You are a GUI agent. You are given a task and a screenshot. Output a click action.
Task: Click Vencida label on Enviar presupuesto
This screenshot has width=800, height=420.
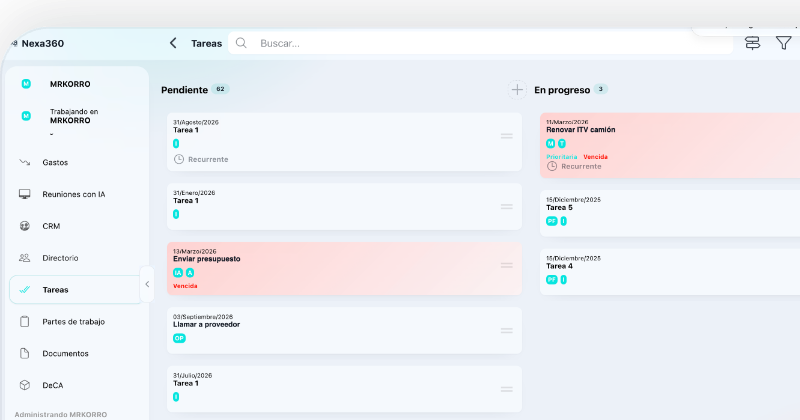pos(185,286)
